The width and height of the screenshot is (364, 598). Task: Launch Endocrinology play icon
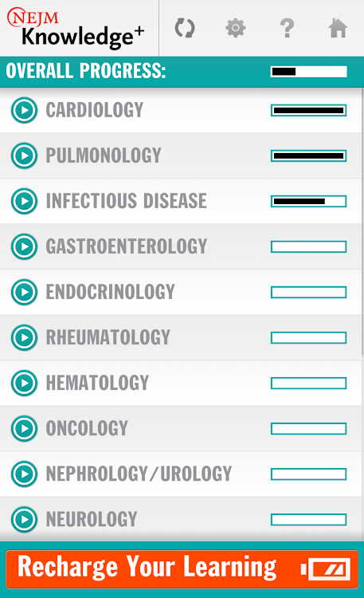tap(24, 292)
